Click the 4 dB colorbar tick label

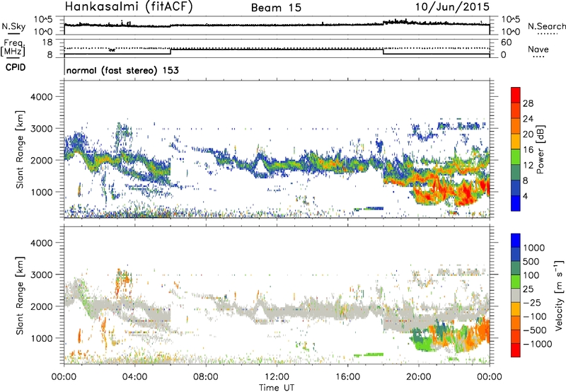pyautogui.click(x=526, y=197)
